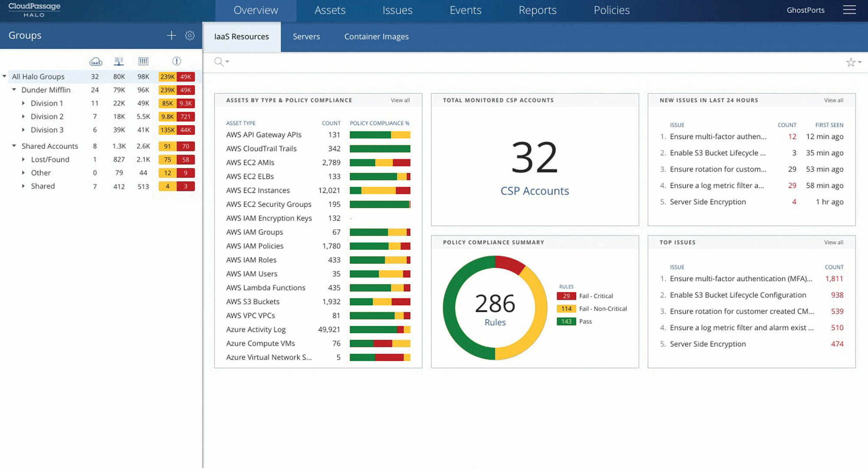The image size is (868, 470).
Task: Switch to the Servers tab
Action: point(306,37)
